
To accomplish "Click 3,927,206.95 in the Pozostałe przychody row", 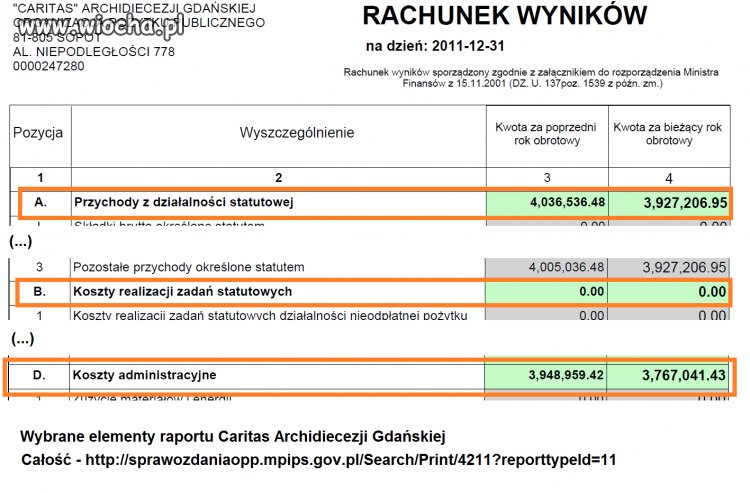I will tap(684, 267).
